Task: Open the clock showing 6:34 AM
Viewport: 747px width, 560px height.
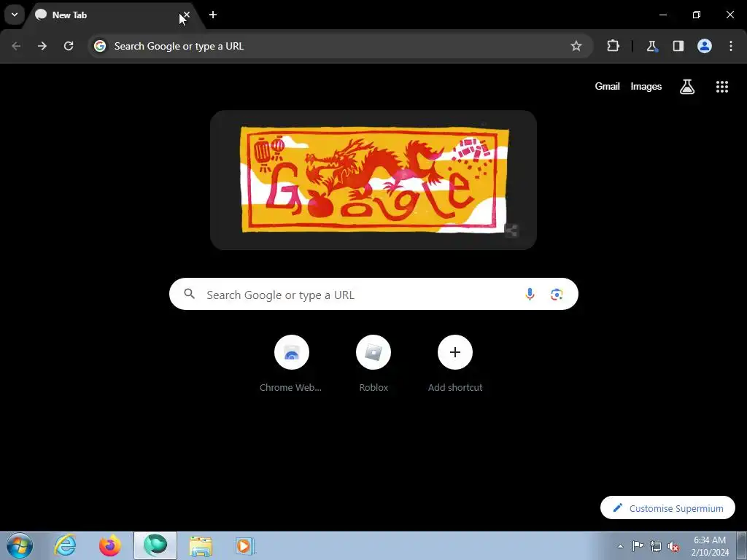Action: pos(710,546)
